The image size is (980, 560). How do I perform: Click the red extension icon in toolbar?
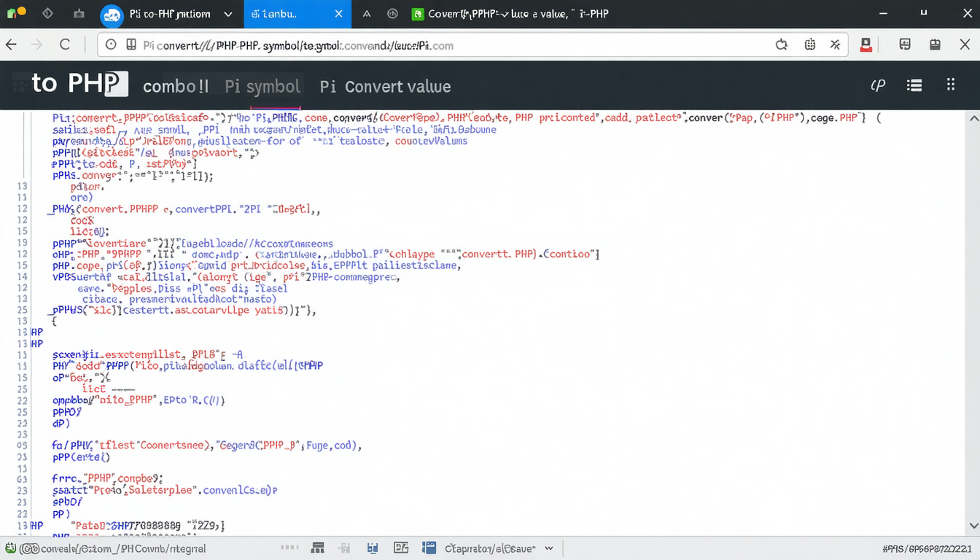click(x=866, y=44)
